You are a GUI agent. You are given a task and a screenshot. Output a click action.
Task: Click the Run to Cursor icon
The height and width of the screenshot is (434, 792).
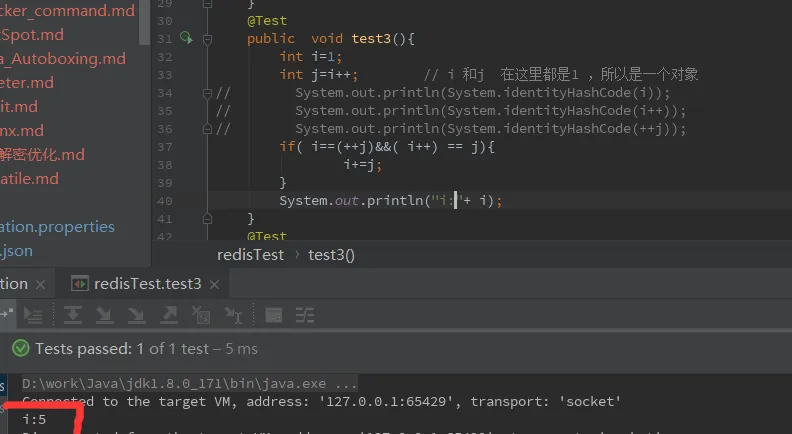pyautogui.click(x=233, y=315)
